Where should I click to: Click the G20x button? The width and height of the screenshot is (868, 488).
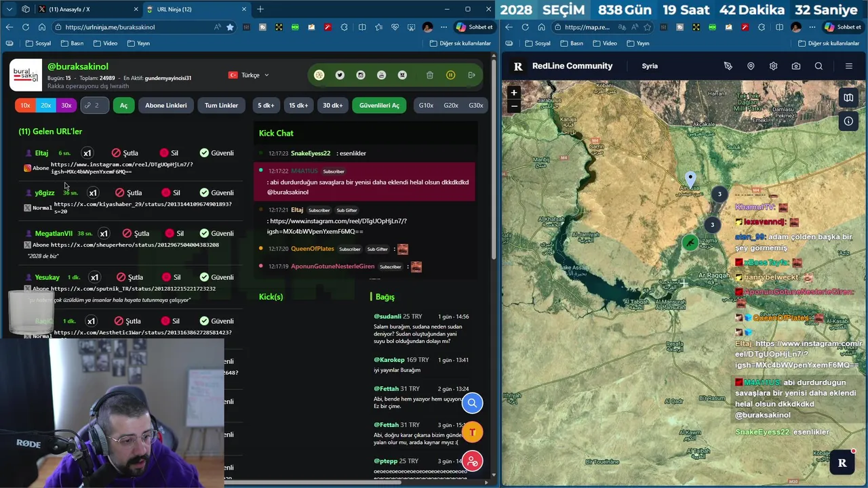pyautogui.click(x=451, y=105)
